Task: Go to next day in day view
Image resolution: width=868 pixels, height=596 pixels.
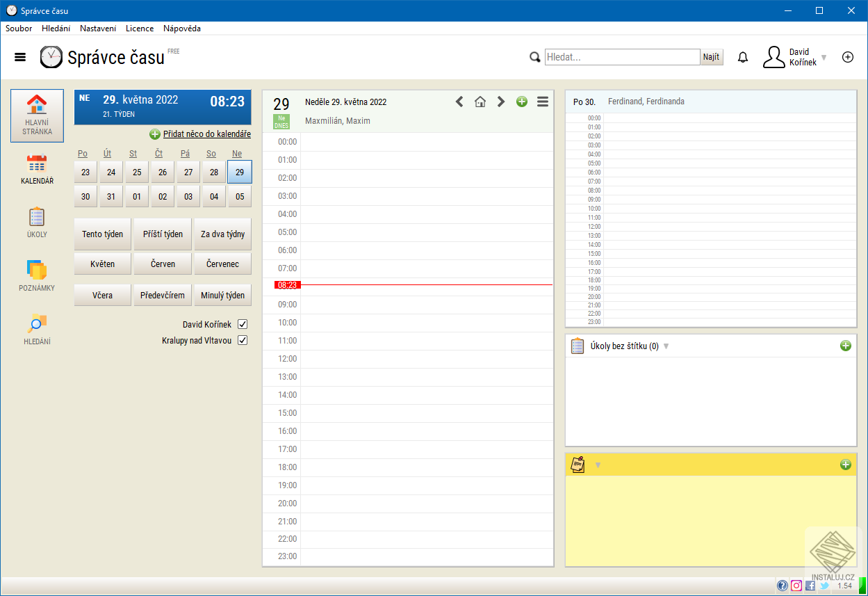Action: 501,102
